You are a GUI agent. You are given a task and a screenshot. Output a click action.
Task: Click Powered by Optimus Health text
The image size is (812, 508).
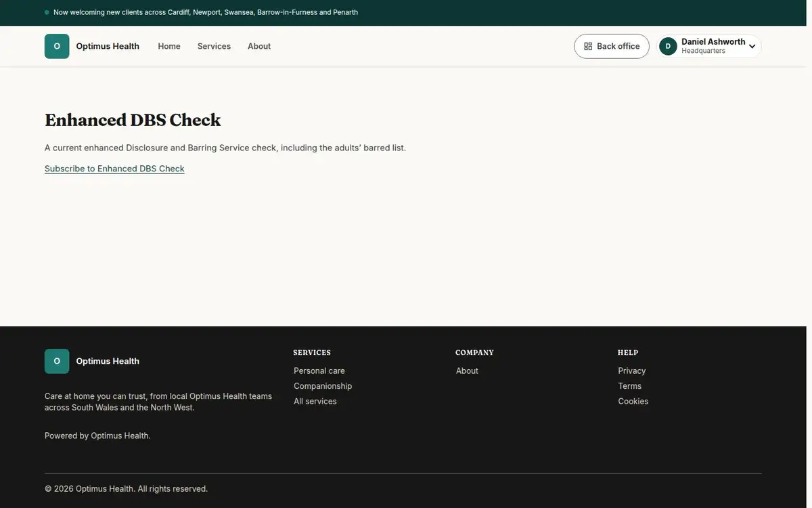click(97, 436)
